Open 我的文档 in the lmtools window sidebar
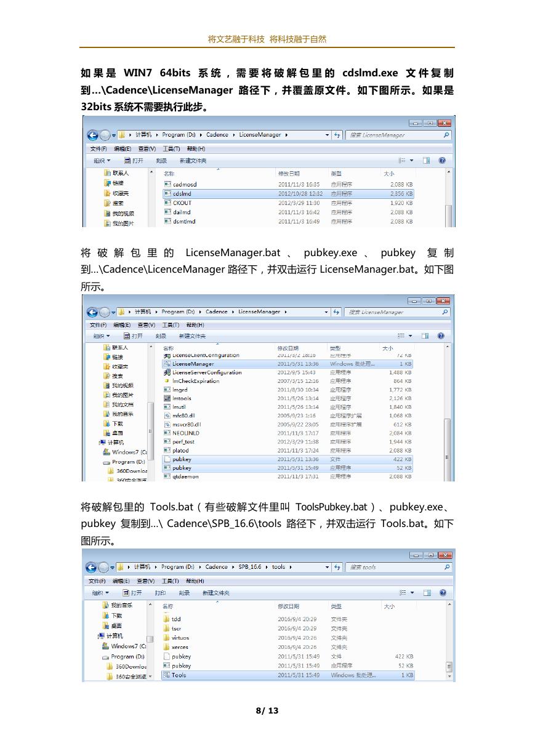The height and width of the screenshot is (756, 535). 118,404
